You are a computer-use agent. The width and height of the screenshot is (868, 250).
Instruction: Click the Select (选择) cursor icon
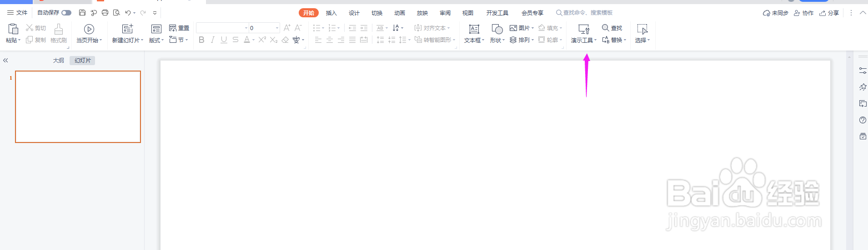[x=642, y=29]
